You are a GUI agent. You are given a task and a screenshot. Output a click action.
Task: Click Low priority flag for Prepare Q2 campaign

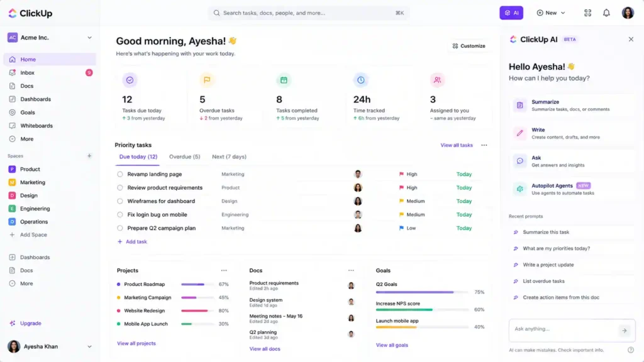click(x=401, y=228)
